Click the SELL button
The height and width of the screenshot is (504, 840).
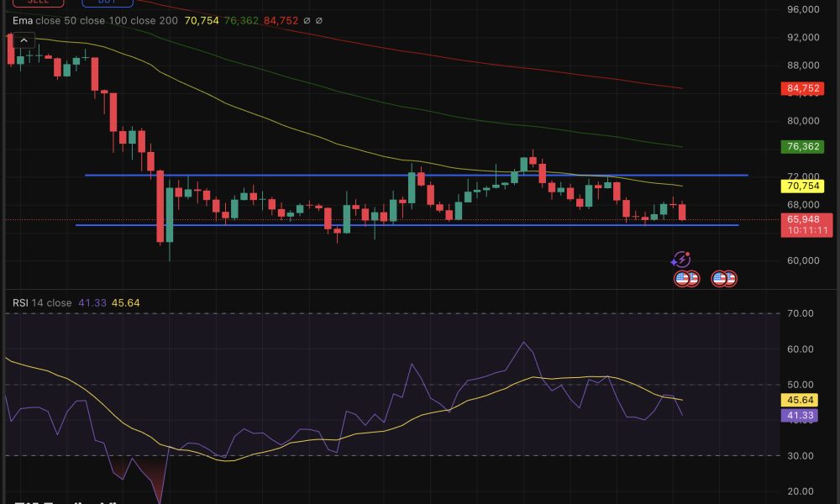point(38,3)
